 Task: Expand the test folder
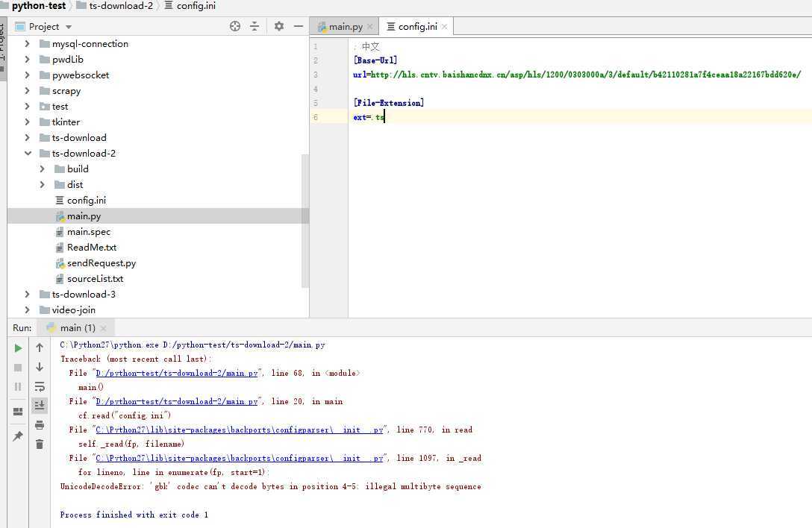pyautogui.click(x=27, y=106)
